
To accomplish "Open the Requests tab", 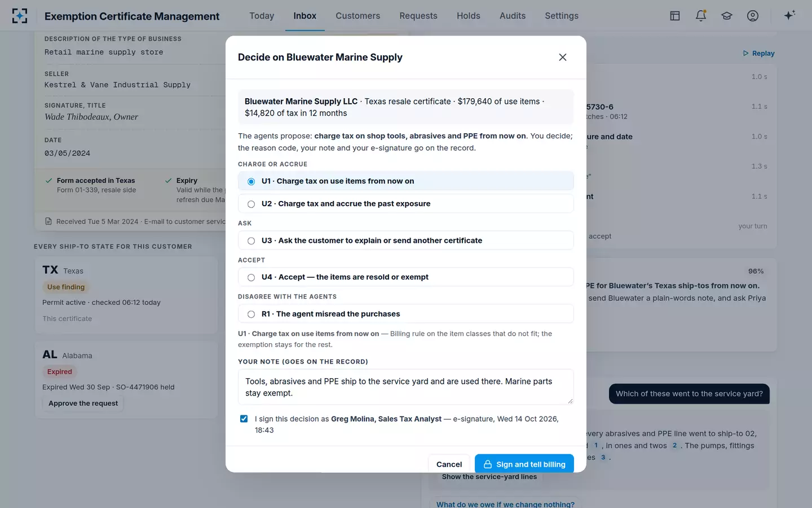I will (x=418, y=16).
